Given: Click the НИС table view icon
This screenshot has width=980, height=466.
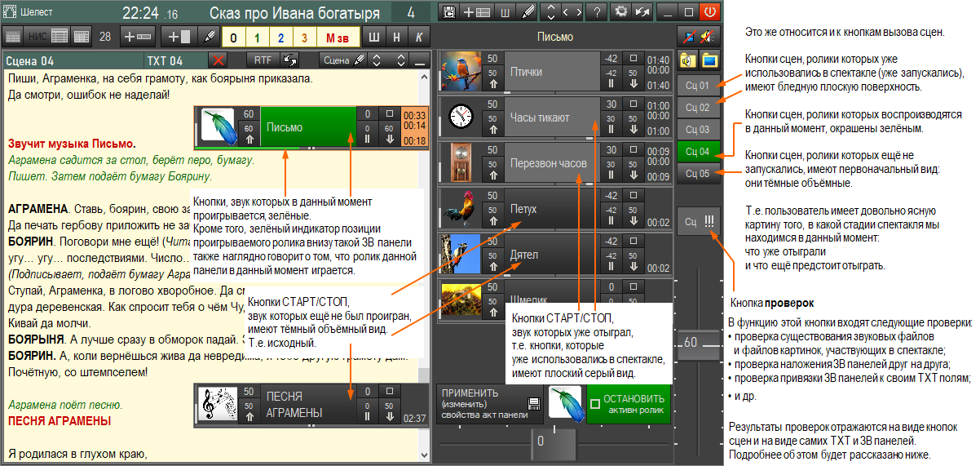Looking at the screenshot, I should coord(48,37).
